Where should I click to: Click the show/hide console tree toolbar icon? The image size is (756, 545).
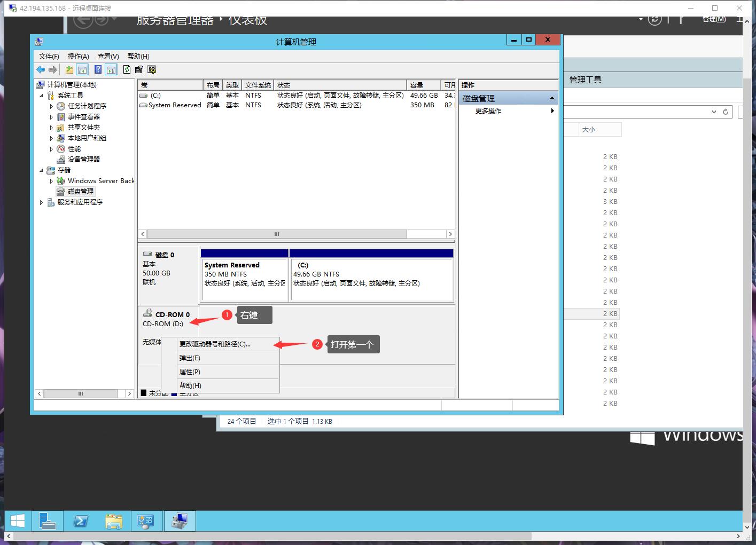(x=82, y=69)
